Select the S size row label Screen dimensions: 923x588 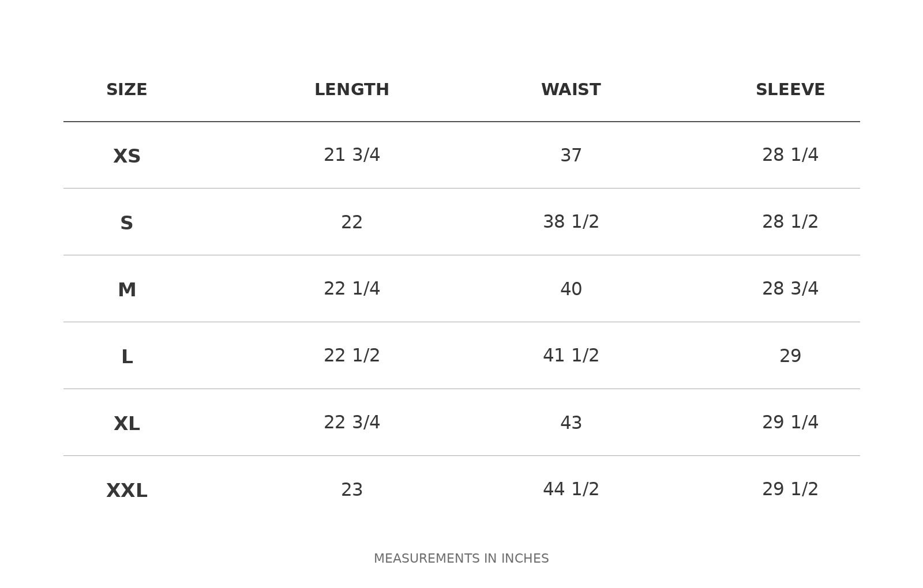pos(127,223)
